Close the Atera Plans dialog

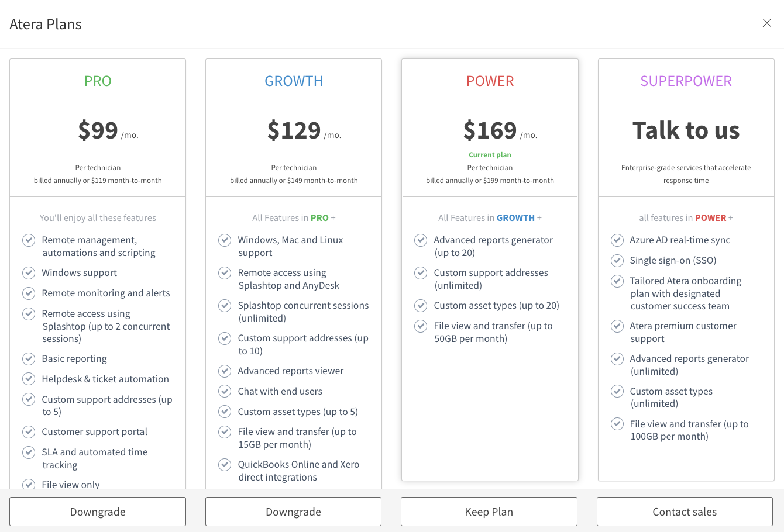766,23
